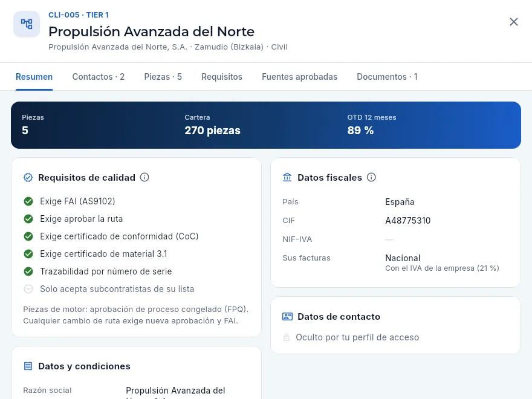Screen dimensions: 532x399
Task: Click grey disabled icon next to Solo acepta subcontratistas
Action: pyautogui.click(x=28, y=289)
